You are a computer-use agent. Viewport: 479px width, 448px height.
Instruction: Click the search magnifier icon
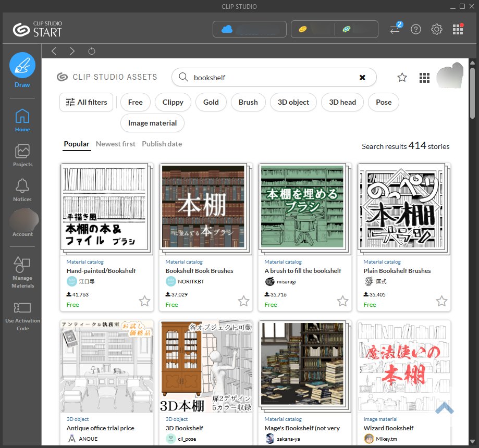(183, 77)
